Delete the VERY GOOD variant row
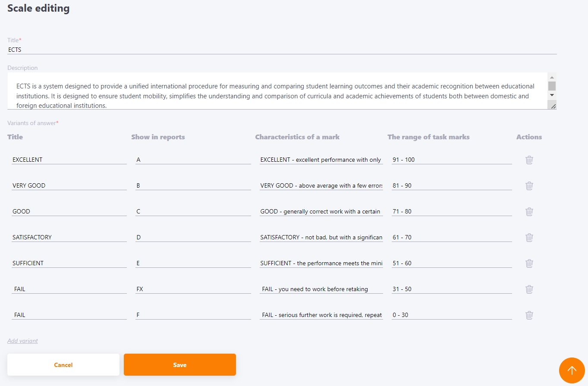This screenshot has height=386, width=588. 529,186
